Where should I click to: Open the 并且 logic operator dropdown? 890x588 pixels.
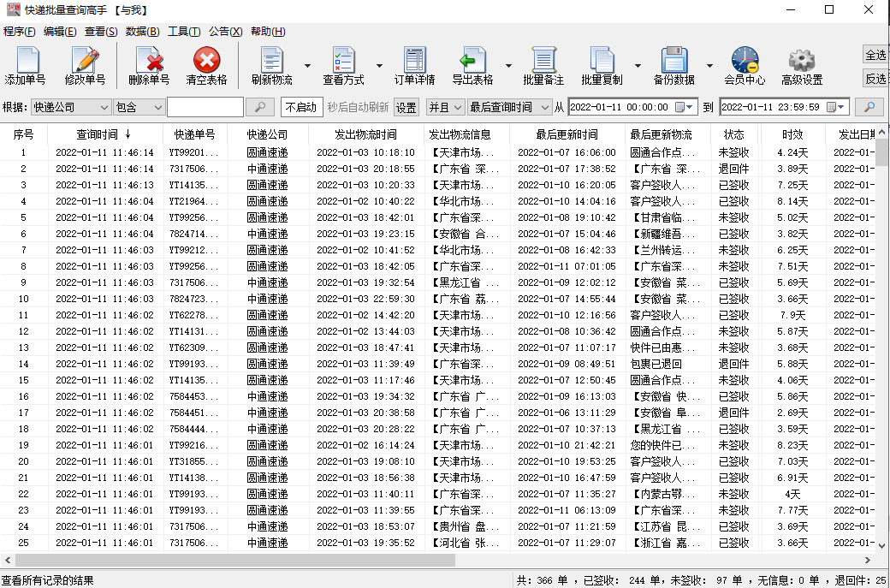click(458, 107)
